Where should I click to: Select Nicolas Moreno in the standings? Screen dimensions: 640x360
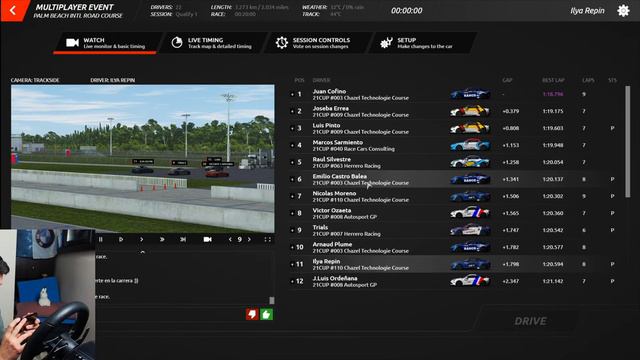456,196
